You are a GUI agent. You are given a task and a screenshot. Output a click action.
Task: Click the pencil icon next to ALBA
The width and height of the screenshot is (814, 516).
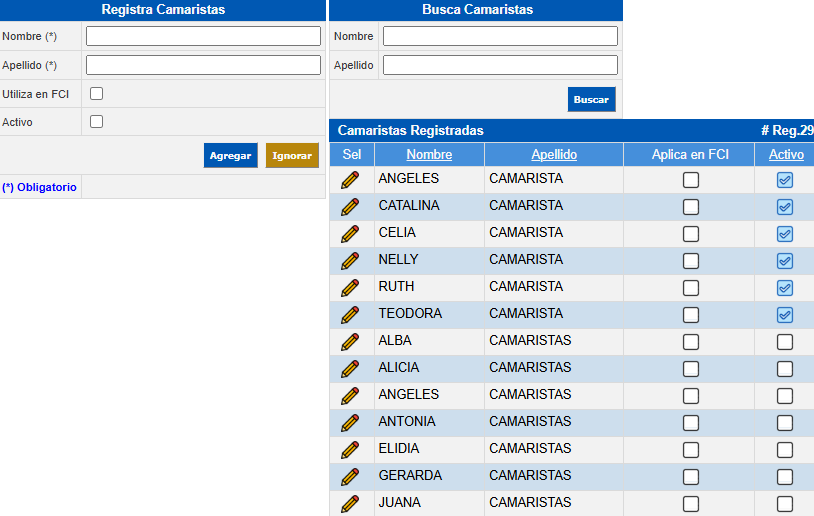(350, 342)
